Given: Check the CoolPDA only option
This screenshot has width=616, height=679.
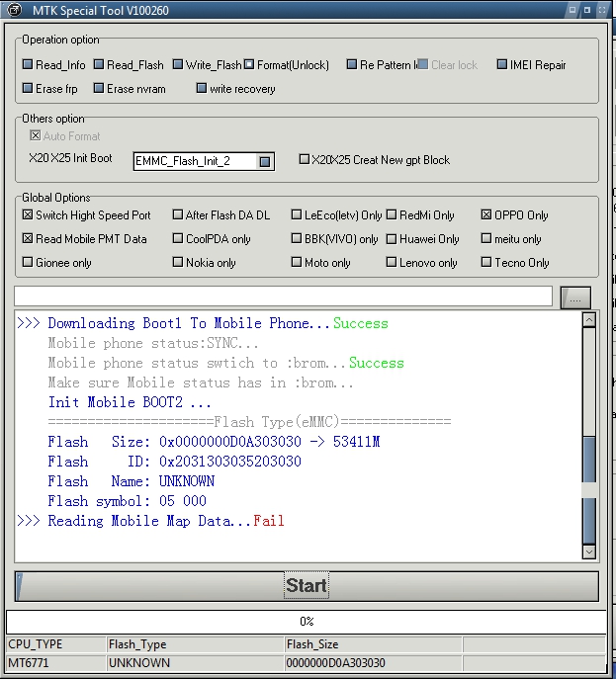Looking at the screenshot, I should click(x=178, y=238).
